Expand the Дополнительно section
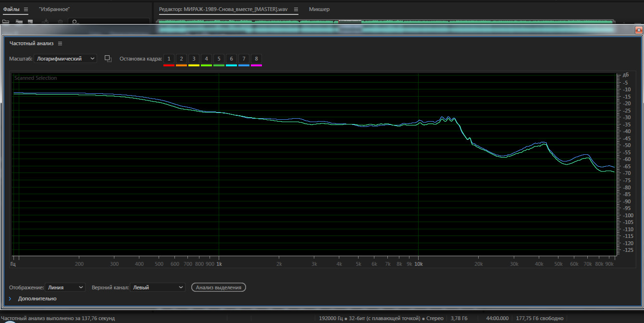 pyautogui.click(x=10, y=299)
